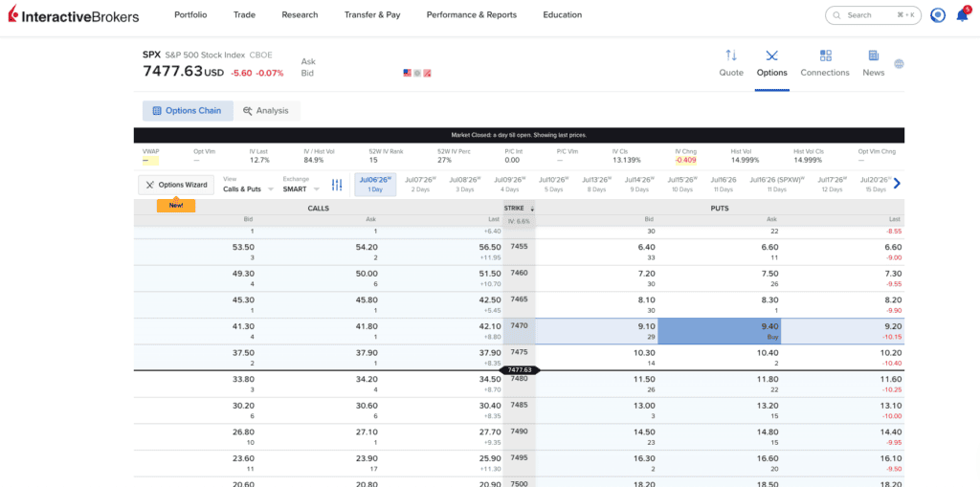Sort by the STRIKE column arrow
Viewport: 980px width, 487px height.
(532, 209)
